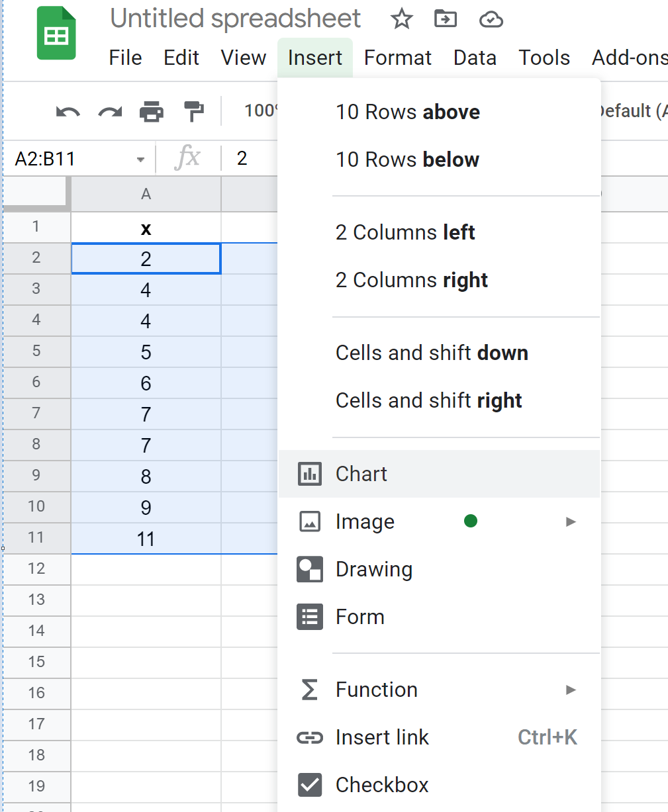Click the Redo icon
The height and width of the screenshot is (812, 668).
(109, 111)
